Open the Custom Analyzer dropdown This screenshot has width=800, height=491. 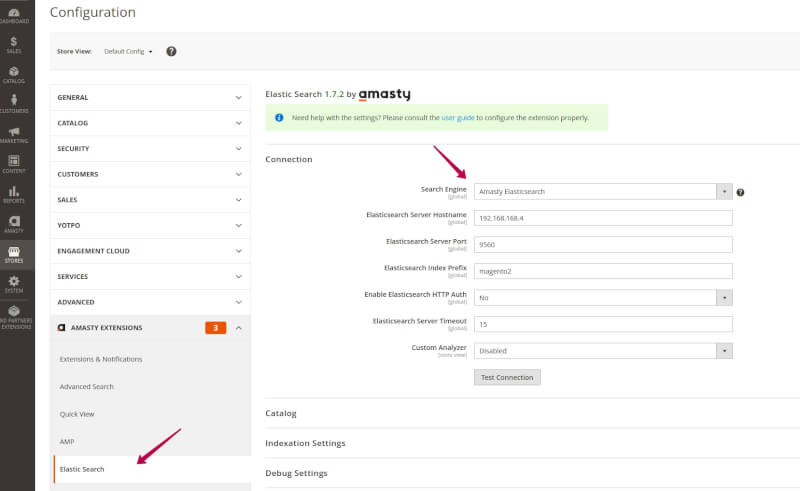click(x=603, y=351)
